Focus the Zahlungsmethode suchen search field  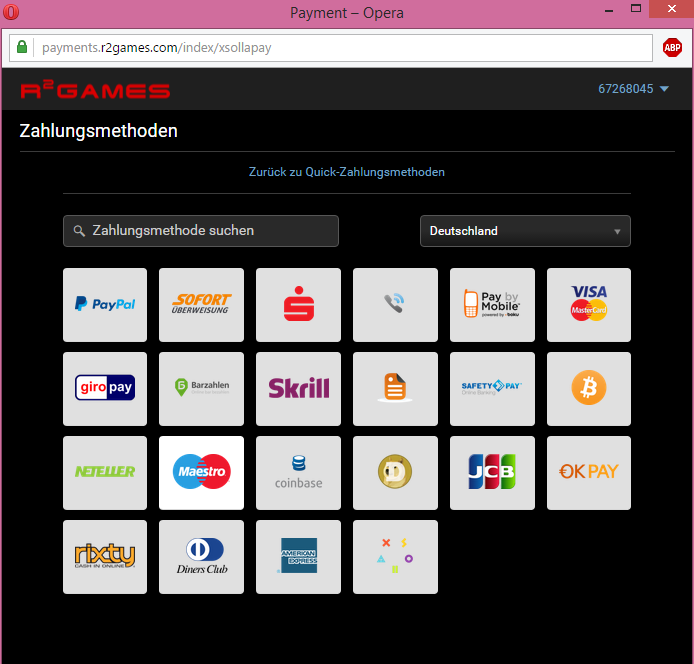[201, 231]
